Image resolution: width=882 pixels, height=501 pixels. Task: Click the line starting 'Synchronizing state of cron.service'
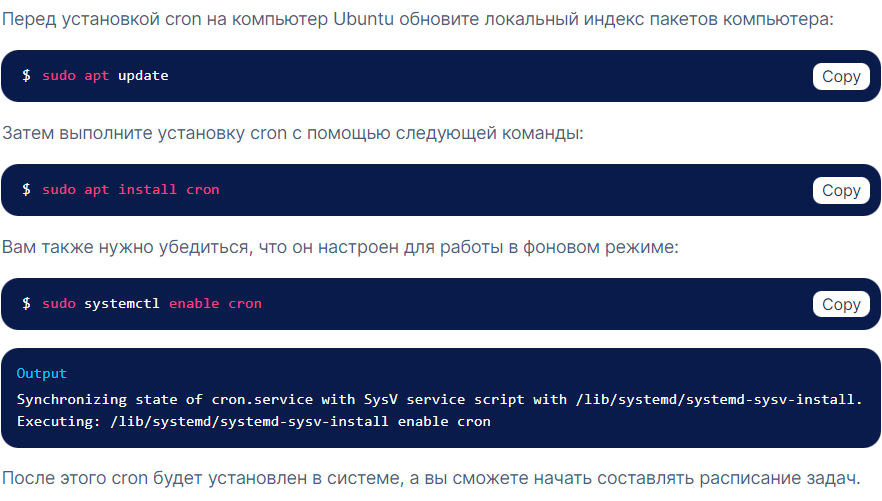(x=439, y=399)
